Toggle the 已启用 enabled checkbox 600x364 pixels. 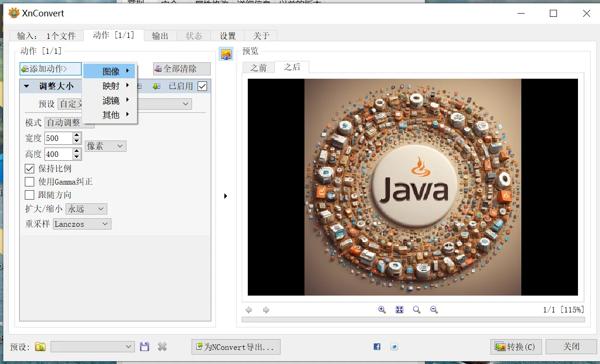pyautogui.click(x=202, y=86)
